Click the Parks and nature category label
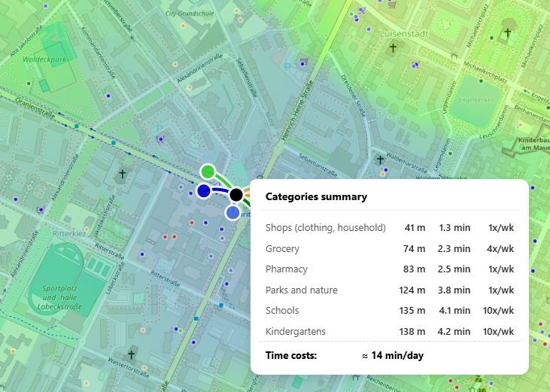550x392 pixels. (x=301, y=290)
